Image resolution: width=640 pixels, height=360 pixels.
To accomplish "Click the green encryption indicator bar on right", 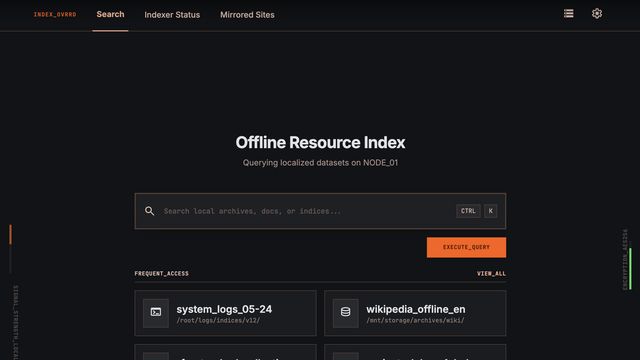I will pyautogui.click(x=630, y=269).
